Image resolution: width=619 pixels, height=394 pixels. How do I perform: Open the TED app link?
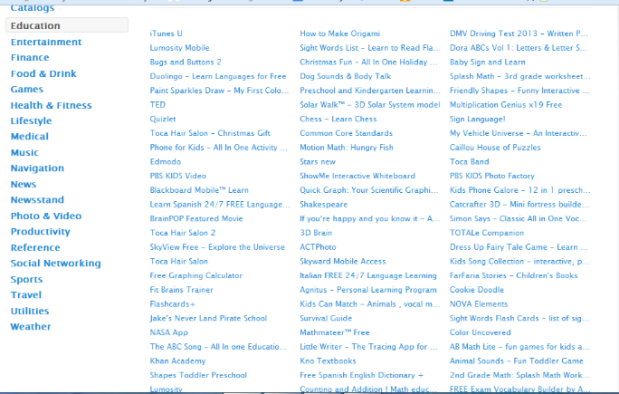(157, 105)
